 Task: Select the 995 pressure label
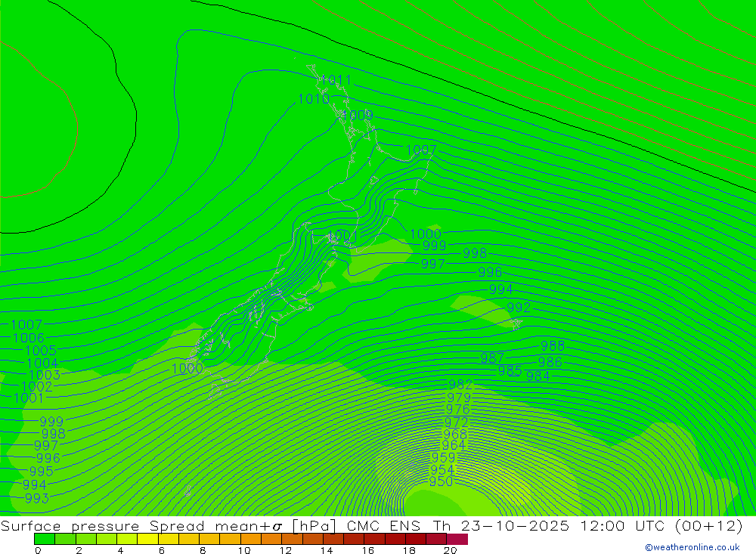41,471
